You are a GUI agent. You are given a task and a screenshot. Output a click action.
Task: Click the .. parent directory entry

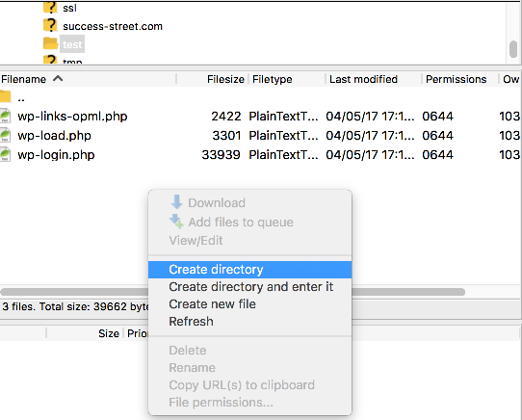[x=21, y=98]
